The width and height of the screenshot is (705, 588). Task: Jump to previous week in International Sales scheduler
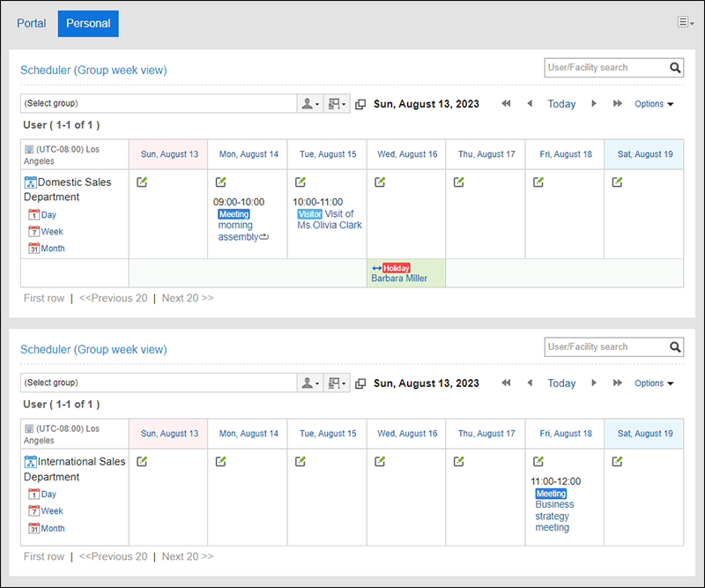(x=506, y=383)
